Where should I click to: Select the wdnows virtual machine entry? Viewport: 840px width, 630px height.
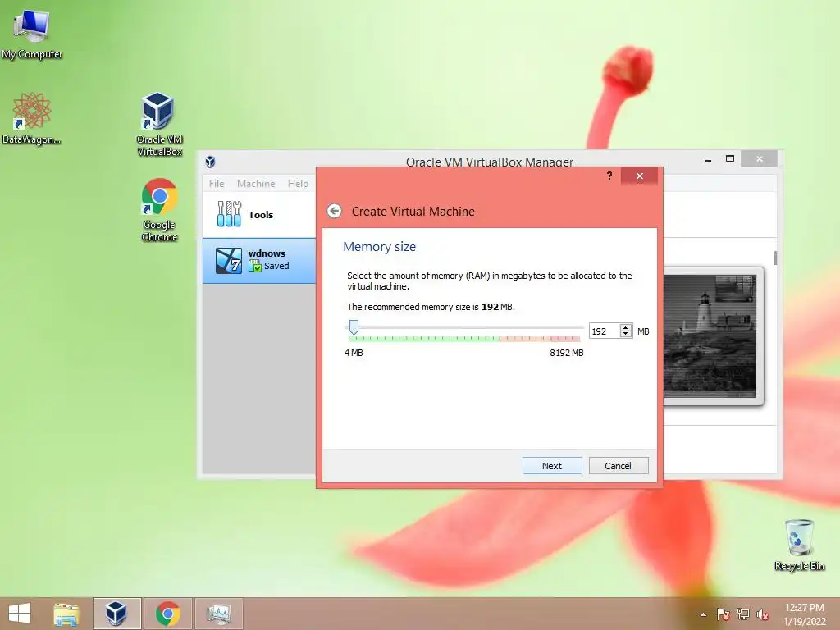click(x=259, y=260)
